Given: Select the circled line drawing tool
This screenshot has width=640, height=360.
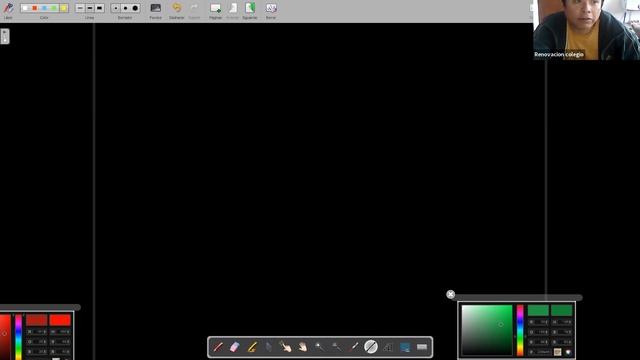Looking at the screenshot, I should [371, 347].
